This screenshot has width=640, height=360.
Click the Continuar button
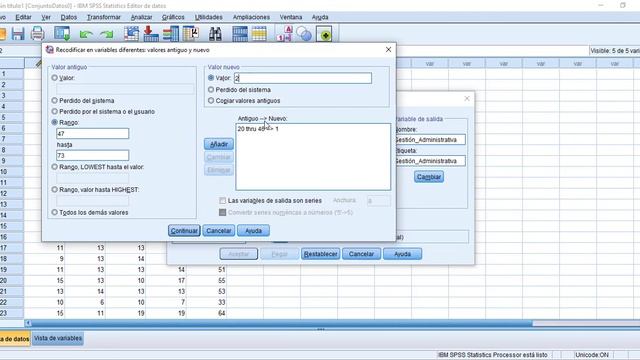click(x=184, y=231)
